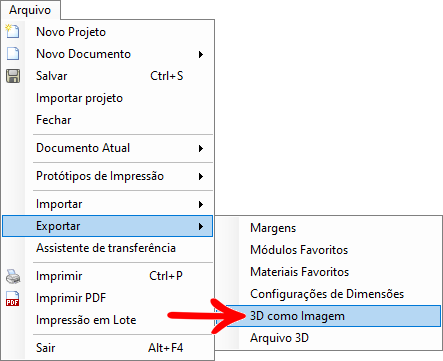Expand the Documento Atual submenu arrow

201,148
